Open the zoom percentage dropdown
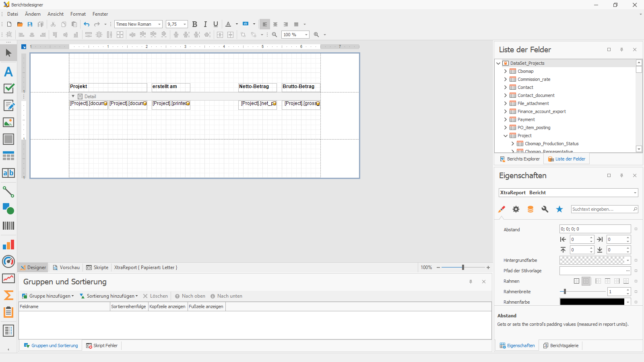Screen dimensions: 644x362 click(x=306, y=35)
